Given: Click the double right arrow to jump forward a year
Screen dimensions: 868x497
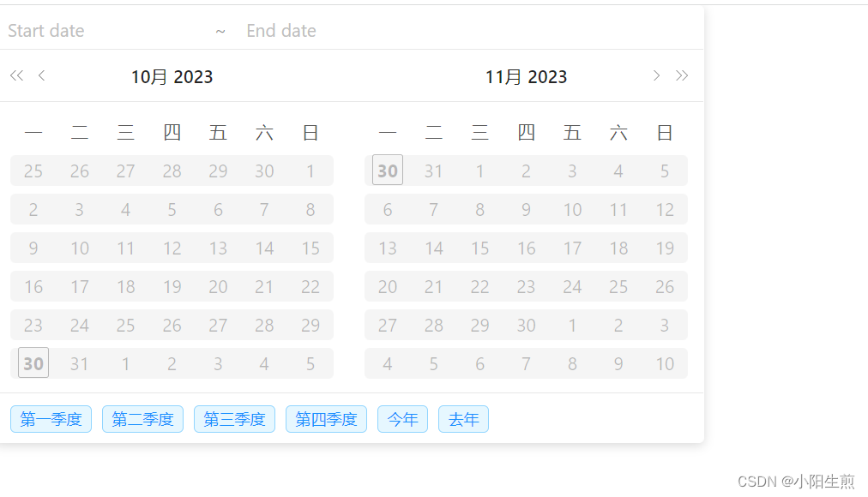Looking at the screenshot, I should (682, 75).
